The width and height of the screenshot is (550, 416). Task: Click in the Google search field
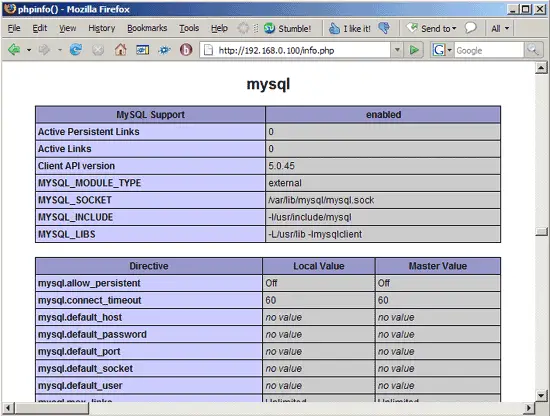(489, 50)
